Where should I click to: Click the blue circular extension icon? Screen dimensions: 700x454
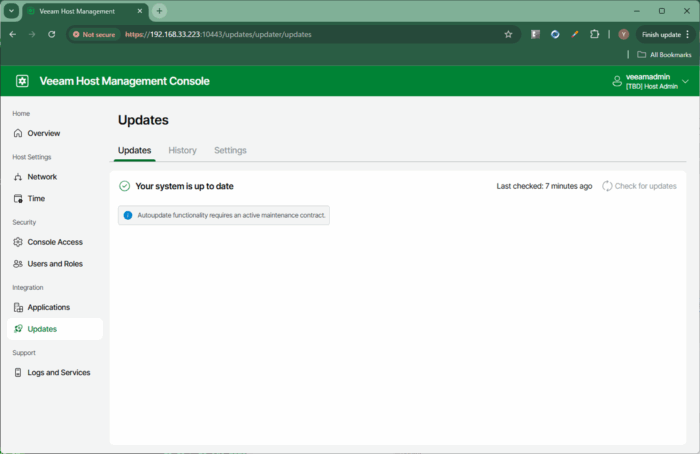(555, 34)
